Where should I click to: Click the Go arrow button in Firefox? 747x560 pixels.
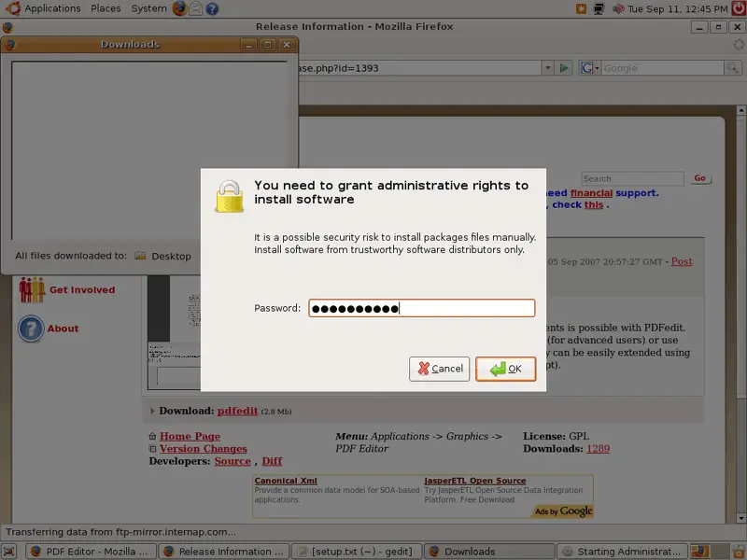point(564,68)
